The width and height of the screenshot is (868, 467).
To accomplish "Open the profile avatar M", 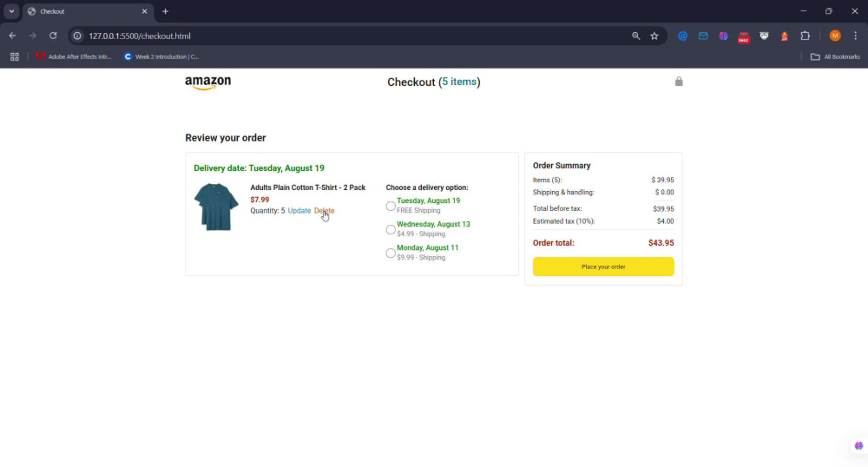I will click(x=835, y=36).
